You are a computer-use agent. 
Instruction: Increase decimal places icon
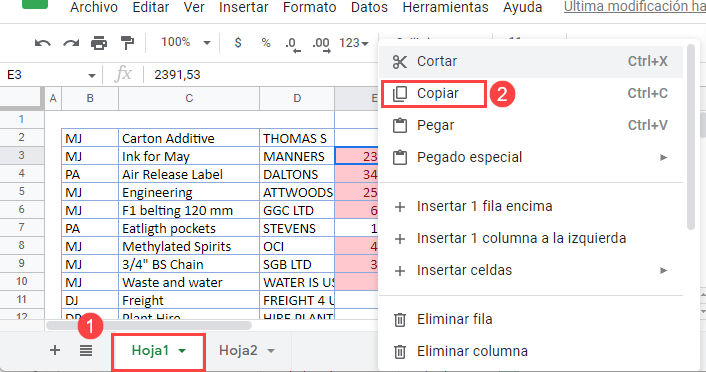tap(321, 45)
